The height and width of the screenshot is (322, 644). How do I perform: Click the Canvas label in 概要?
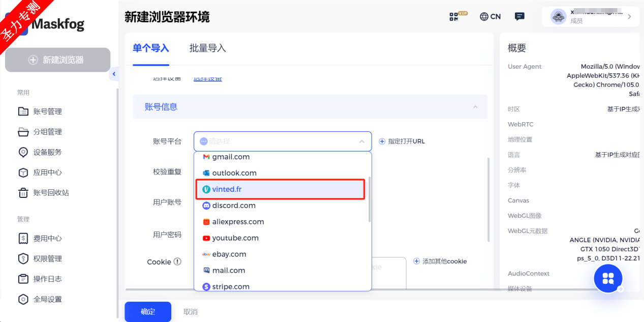(x=518, y=201)
